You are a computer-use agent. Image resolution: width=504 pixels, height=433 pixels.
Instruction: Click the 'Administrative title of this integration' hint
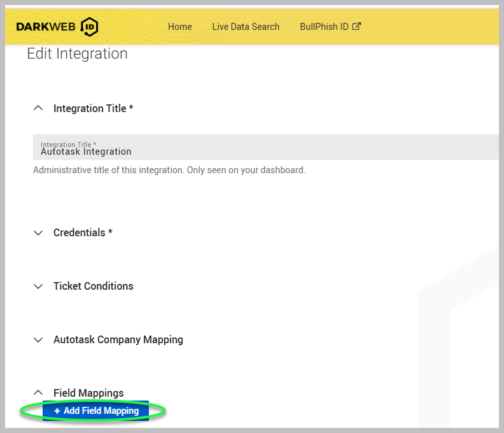(169, 170)
